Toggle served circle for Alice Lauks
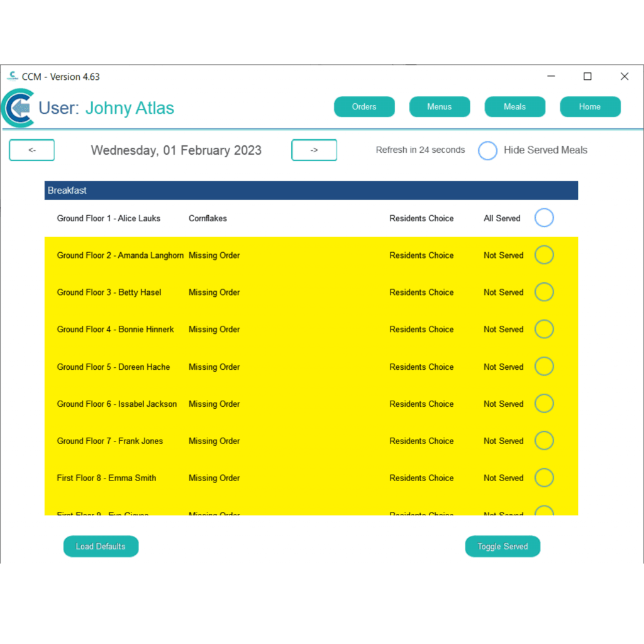The width and height of the screenshot is (644, 644). [544, 218]
